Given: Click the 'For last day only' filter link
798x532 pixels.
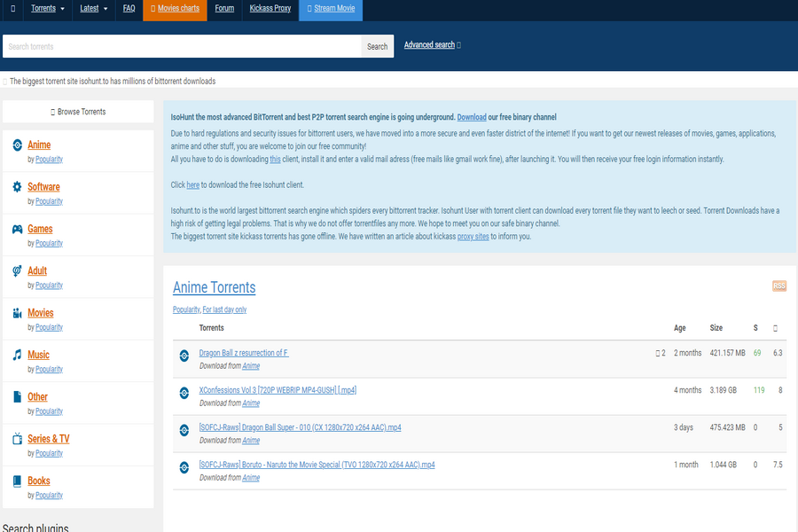Looking at the screenshot, I should tap(224, 309).
